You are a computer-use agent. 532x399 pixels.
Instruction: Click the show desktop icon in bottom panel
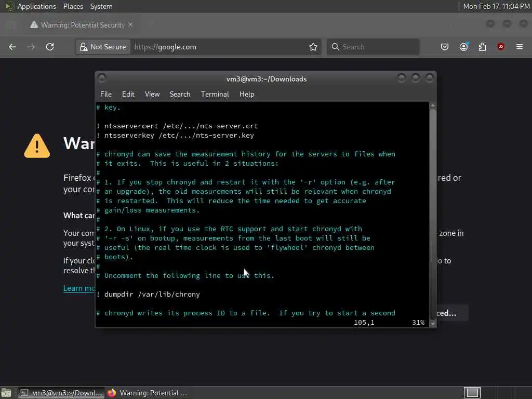6,393
